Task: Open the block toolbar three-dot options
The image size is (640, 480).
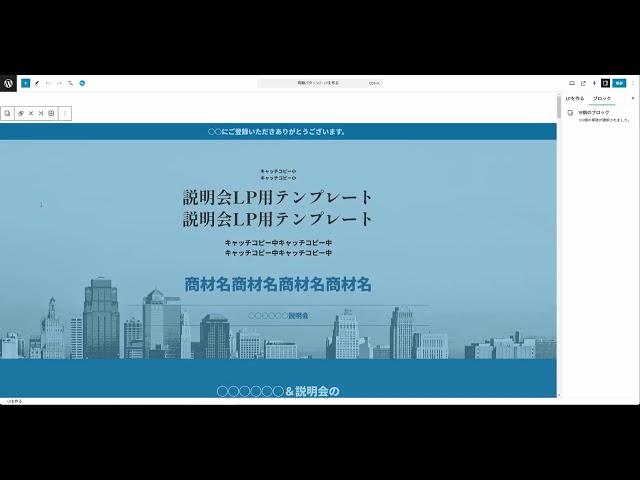Action: pyautogui.click(x=65, y=113)
